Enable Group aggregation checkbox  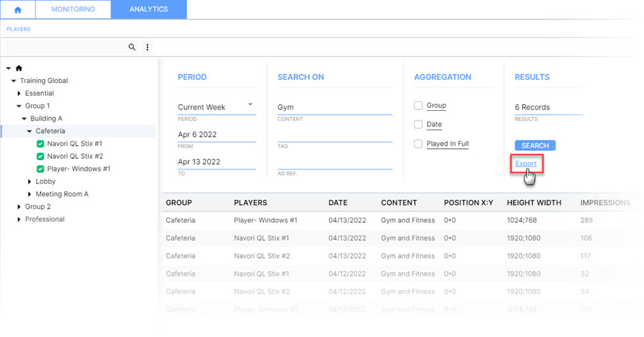pos(419,106)
